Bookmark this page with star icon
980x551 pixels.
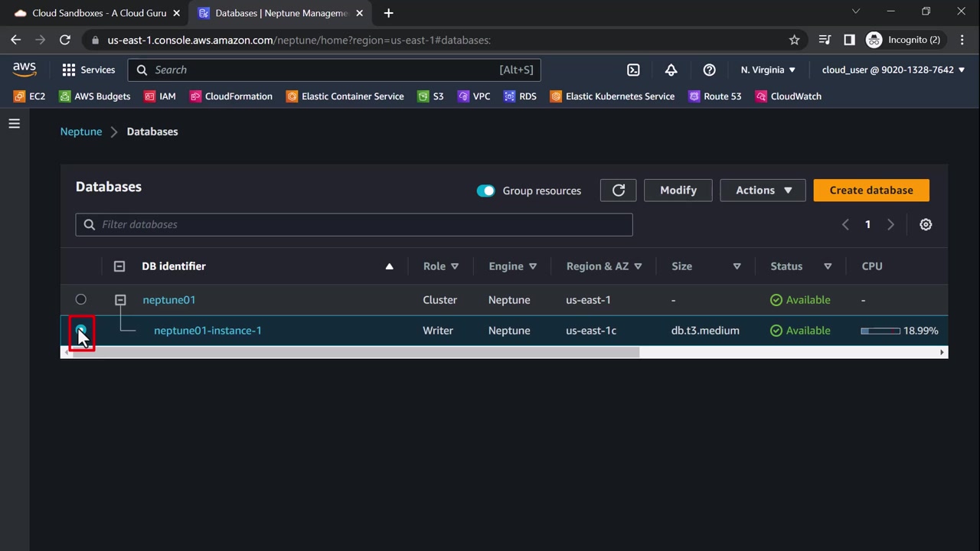coord(794,40)
